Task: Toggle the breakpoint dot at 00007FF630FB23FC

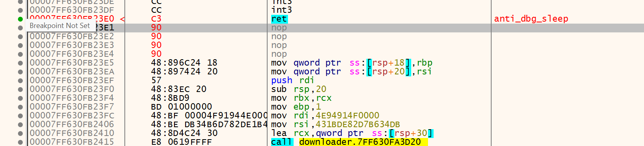Action: 20,116
